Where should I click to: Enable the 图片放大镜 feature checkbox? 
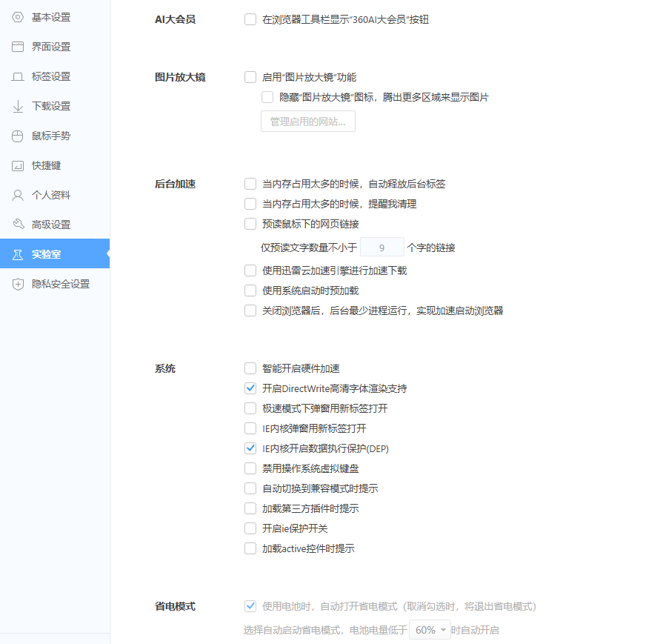click(x=250, y=77)
